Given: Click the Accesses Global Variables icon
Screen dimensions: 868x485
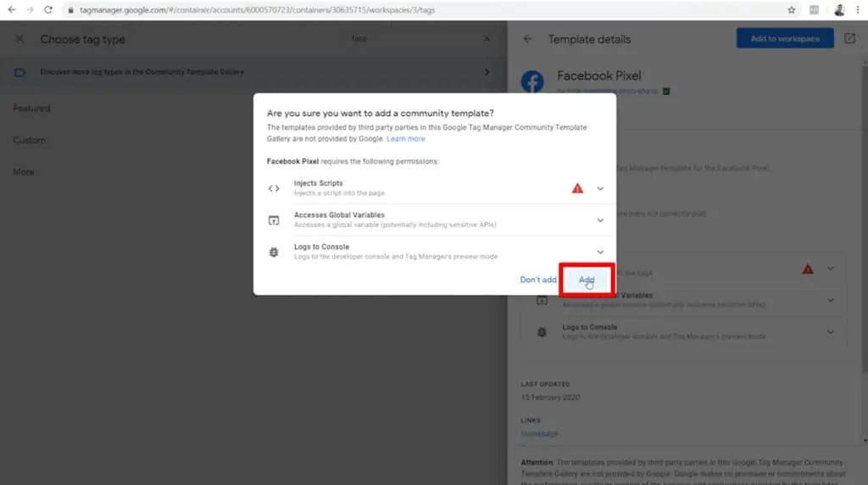Looking at the screenshot, I should [274, 220].
